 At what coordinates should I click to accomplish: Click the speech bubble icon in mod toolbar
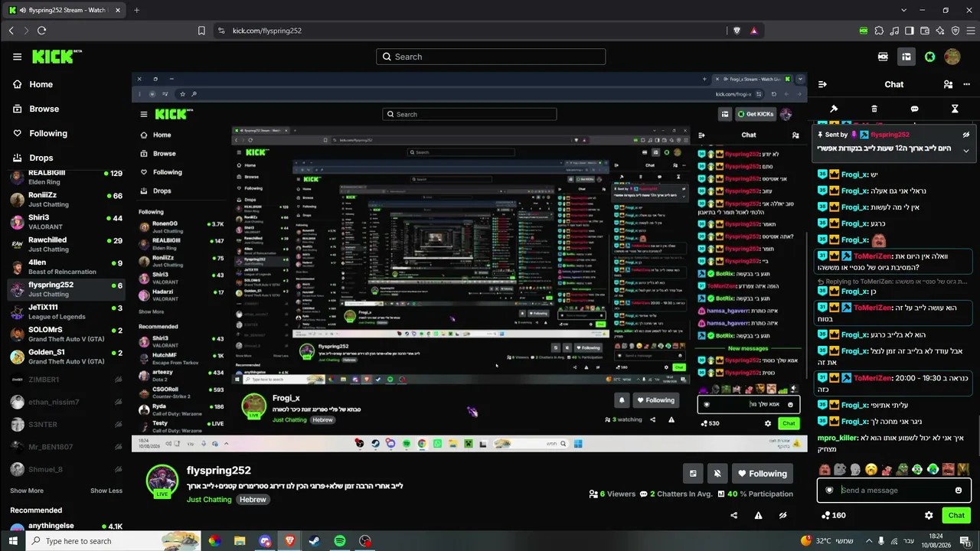pos(914,109)
